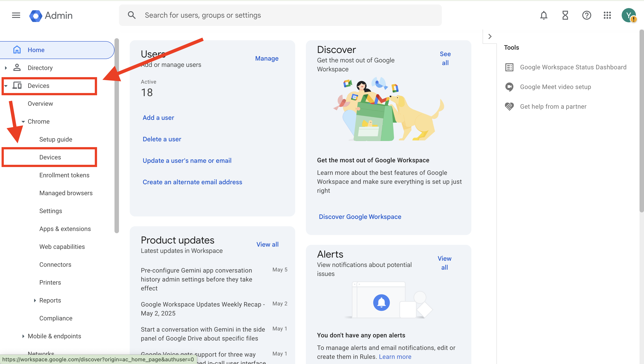This screenshot has width=644, height=364.
Task: Click View all in Product updates
Action: click(267, 245)
